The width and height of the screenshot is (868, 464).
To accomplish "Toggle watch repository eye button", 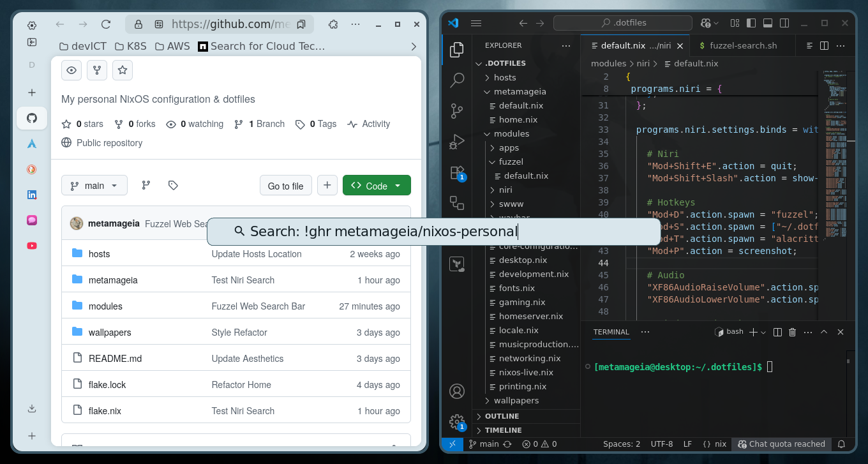I will point(71,70).
